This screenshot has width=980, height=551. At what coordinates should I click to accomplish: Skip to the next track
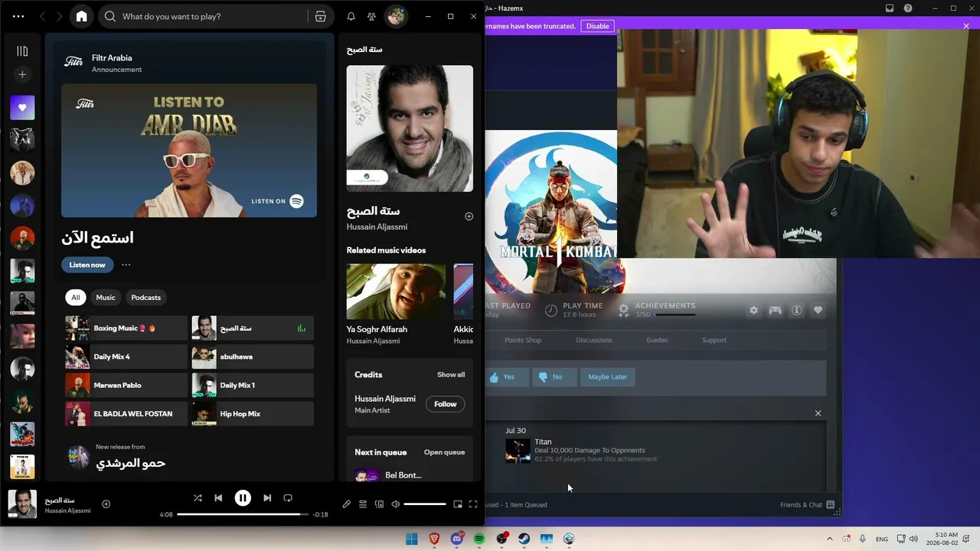[x=267, y=497]
